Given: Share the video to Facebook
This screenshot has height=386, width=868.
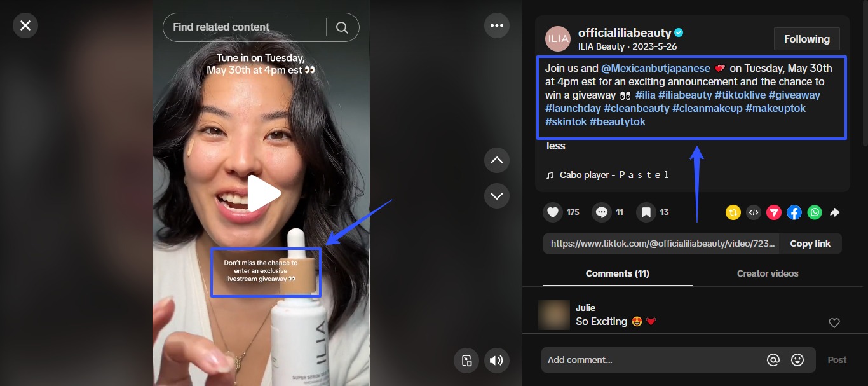Looking at the screenshot, I should pos(794,213).
